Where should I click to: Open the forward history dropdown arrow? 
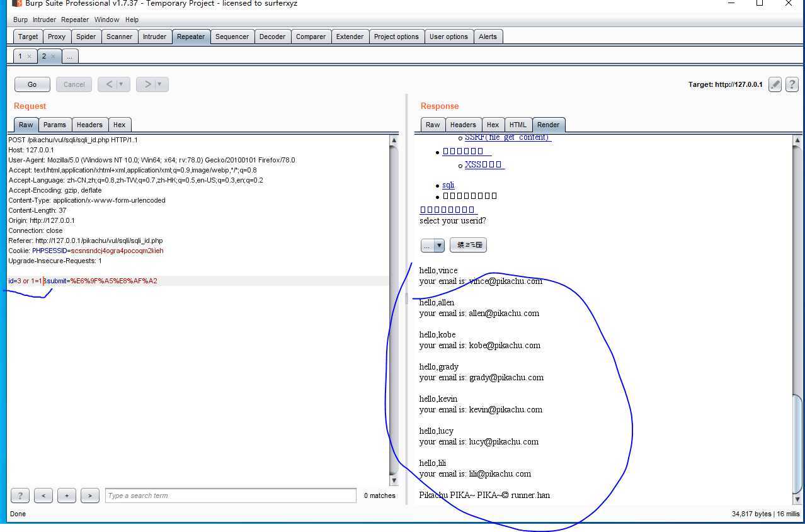coord(160,84)
